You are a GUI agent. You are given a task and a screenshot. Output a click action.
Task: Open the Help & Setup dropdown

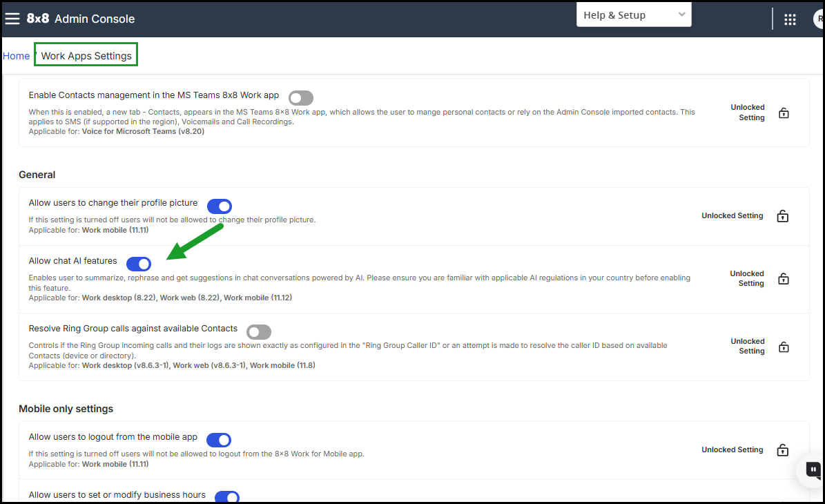(x=634, y=14)
